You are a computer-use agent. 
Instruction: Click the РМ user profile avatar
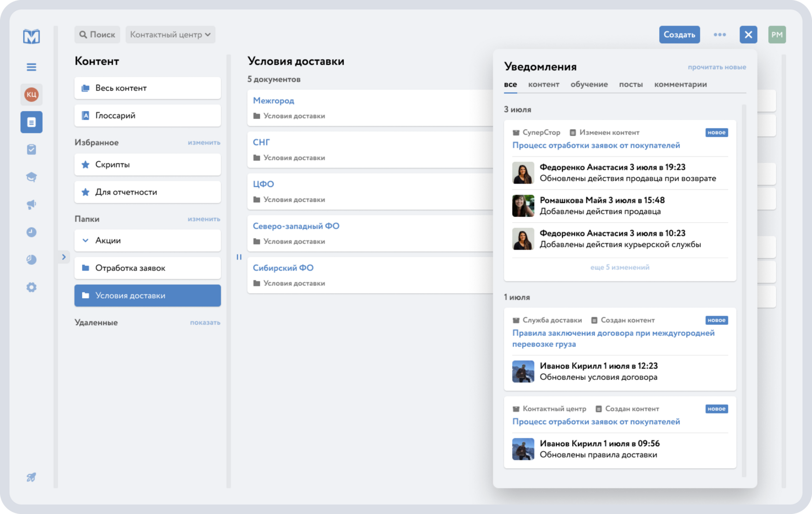pos(777,35)
